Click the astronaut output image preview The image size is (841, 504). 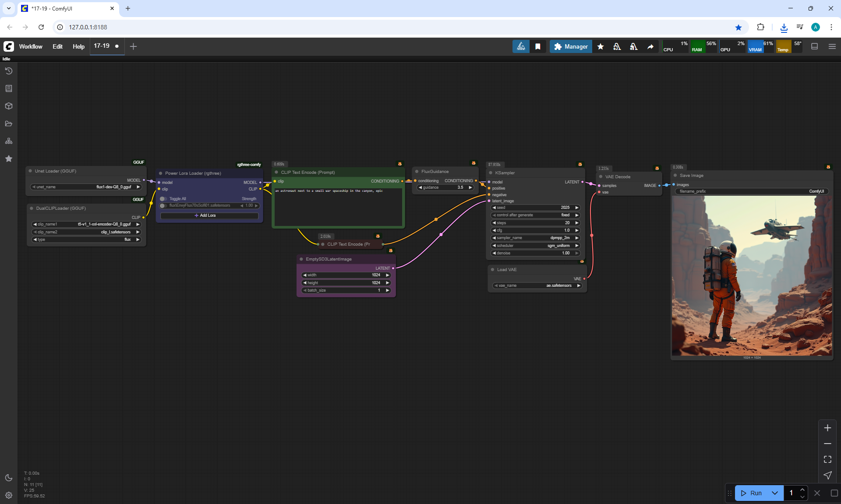tap(752, 275)
